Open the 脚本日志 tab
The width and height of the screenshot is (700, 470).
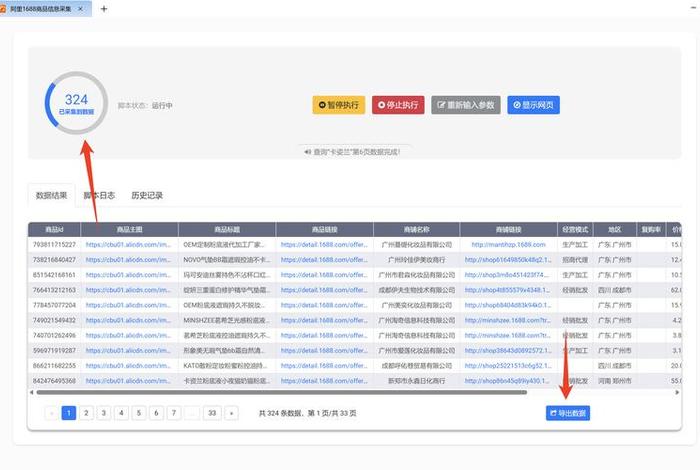pos(99,195)
